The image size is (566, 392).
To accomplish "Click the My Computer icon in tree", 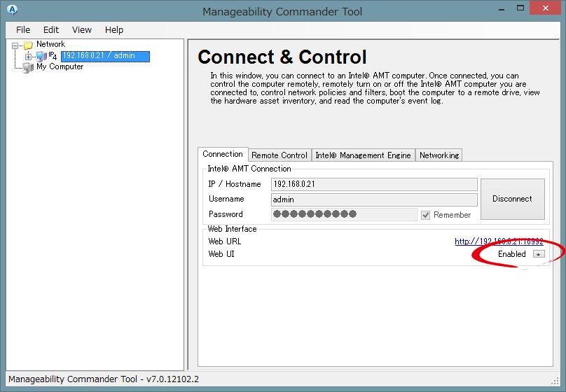I will click(x=28, y=67).
